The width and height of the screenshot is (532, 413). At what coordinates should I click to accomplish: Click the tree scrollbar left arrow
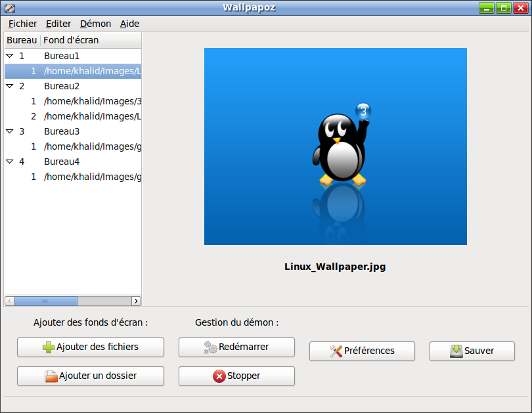pos(9,301)
